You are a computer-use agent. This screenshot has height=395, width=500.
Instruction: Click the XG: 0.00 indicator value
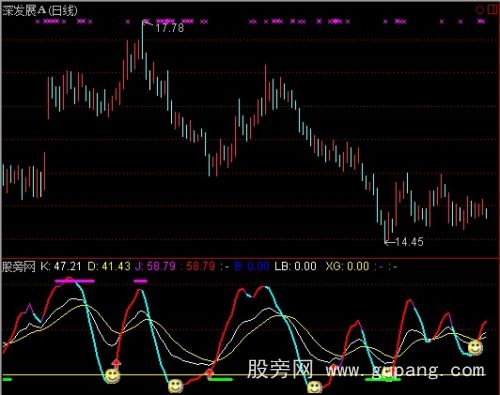pyautogui.click(x=347, y=266)
